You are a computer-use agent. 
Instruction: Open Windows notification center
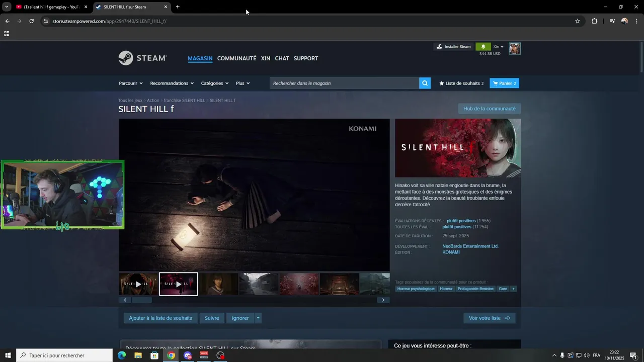click(x=633, y=355)
